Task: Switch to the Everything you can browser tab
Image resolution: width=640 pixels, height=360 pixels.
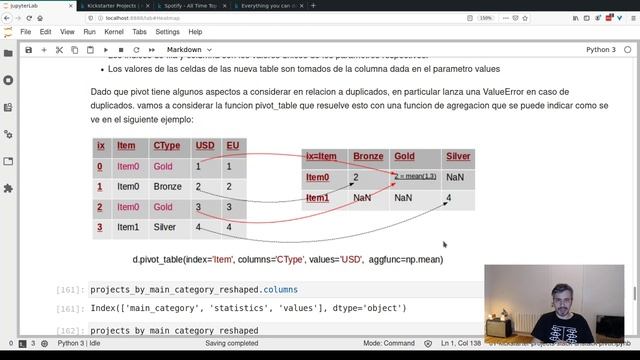Action: tap(267, 6)
